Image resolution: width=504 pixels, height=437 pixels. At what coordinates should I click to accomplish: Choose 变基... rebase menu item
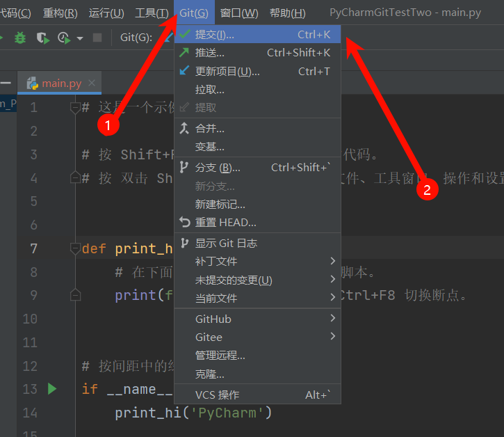[257, 147]
